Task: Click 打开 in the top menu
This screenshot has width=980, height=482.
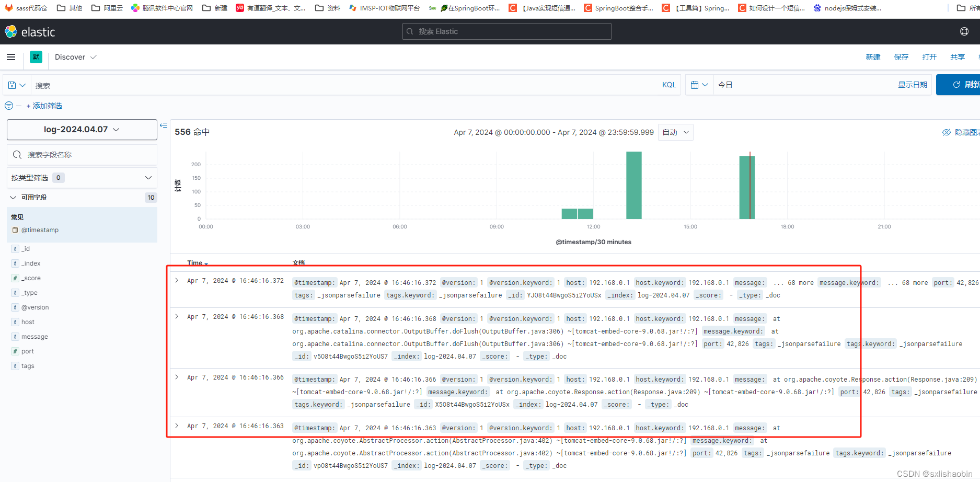Action: tap(929, 57)
